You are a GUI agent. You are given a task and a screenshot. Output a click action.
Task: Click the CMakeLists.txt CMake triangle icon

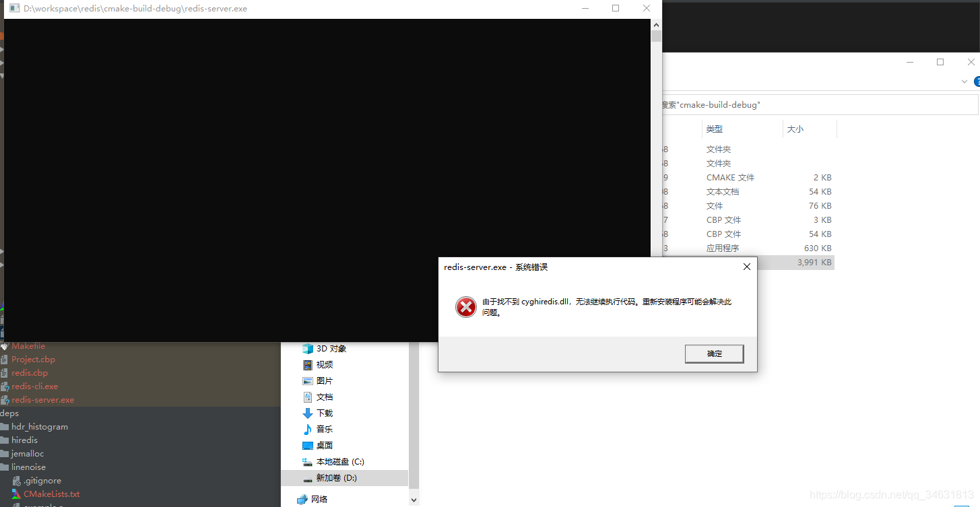(17, 494)
